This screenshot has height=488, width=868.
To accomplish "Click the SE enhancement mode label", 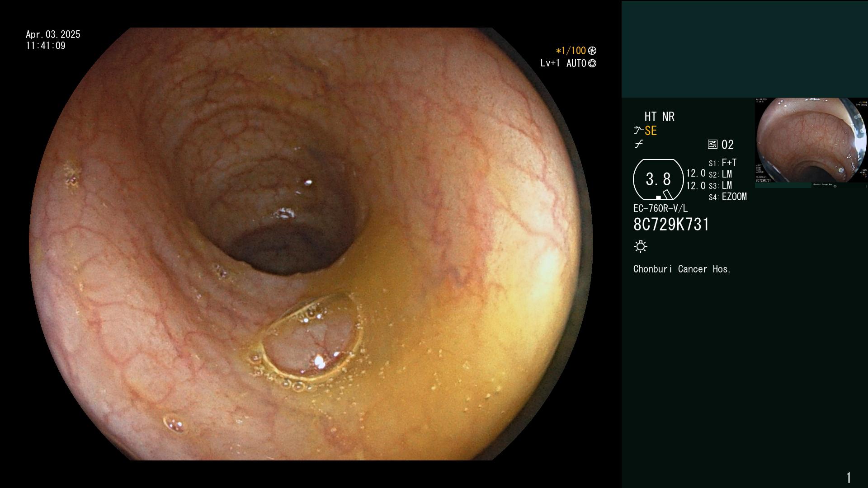I will [x=651, y=131].
